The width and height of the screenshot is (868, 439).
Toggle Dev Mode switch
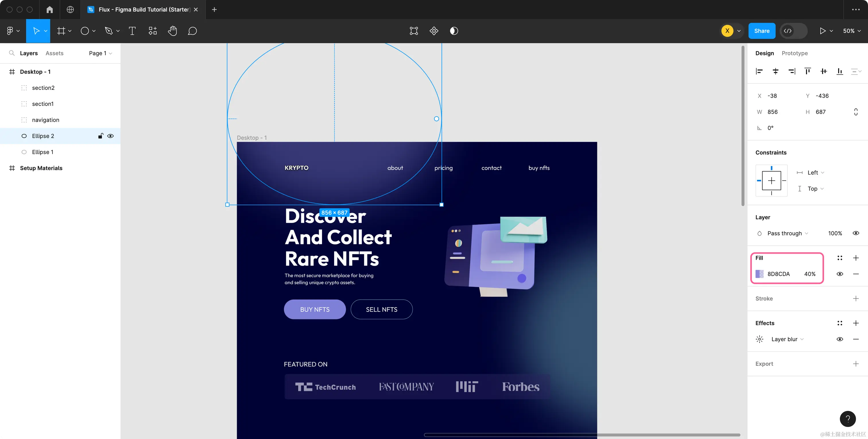click(x=794, y=31)
